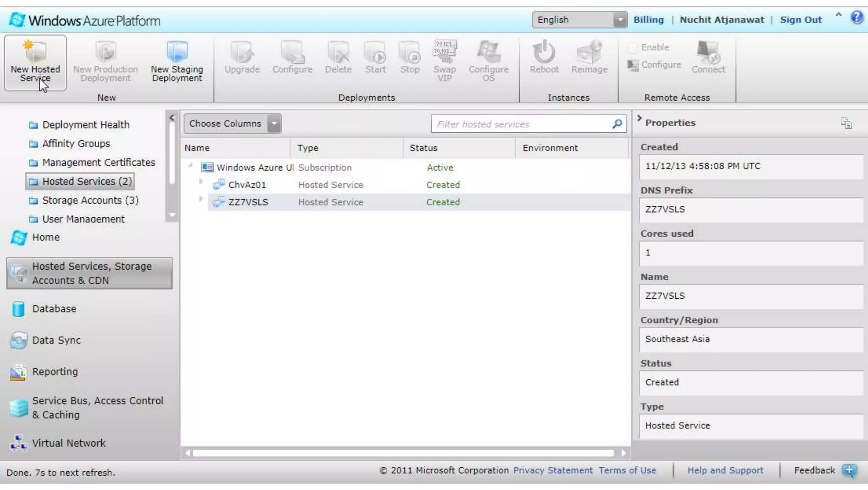Screen dimensions: 868x490
Task: Collapse the Properties panel chevron
Action: (x=639, y=119)
